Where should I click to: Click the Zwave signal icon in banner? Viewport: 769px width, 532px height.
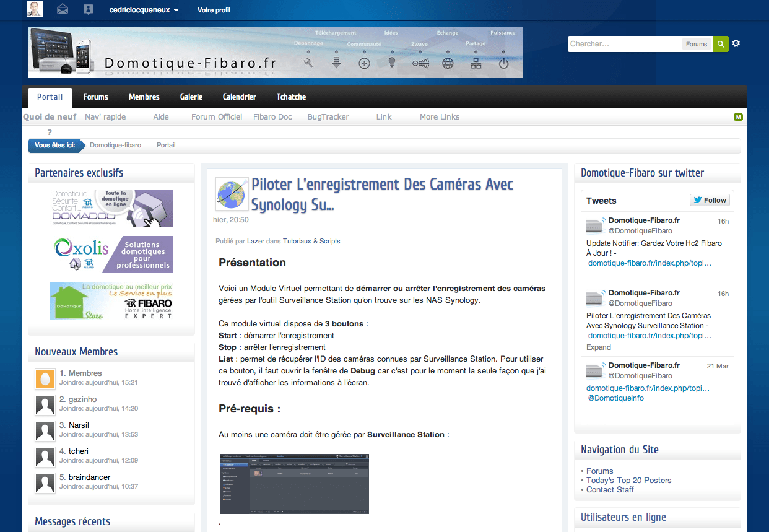(420, 63)
